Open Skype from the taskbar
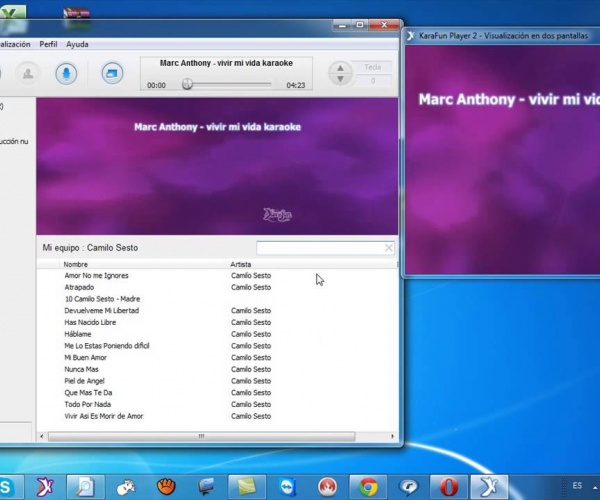Viewport: 600px width, 500px height. (x=7, y=487)
